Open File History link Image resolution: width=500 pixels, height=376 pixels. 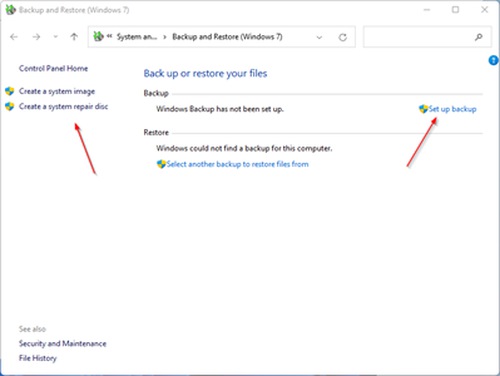coord(38,358)
